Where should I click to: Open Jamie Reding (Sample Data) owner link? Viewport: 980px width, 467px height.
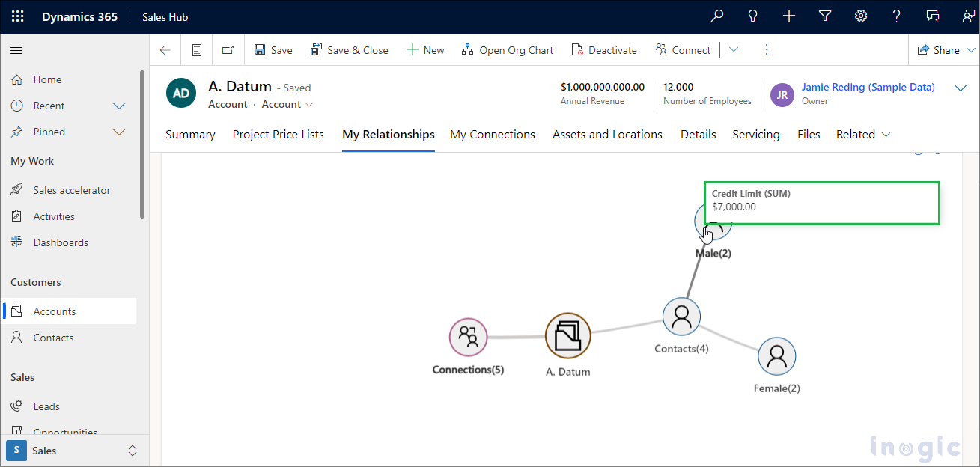868,87
